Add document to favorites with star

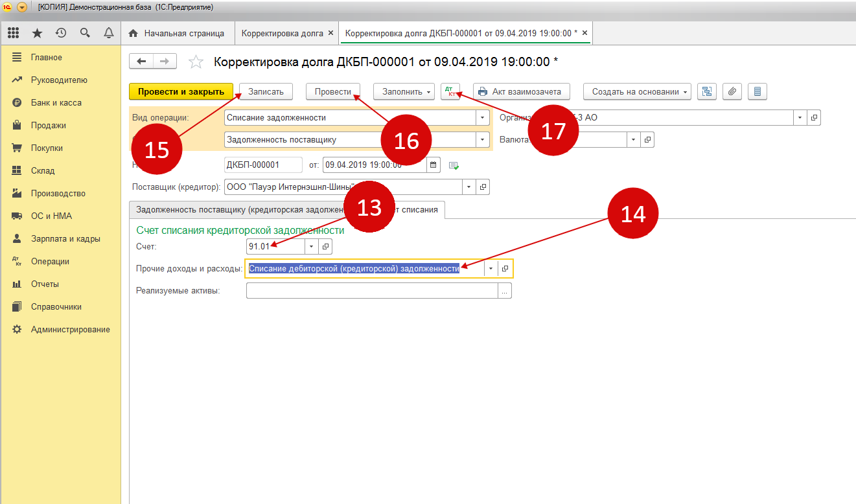click(x=195, y=62)
